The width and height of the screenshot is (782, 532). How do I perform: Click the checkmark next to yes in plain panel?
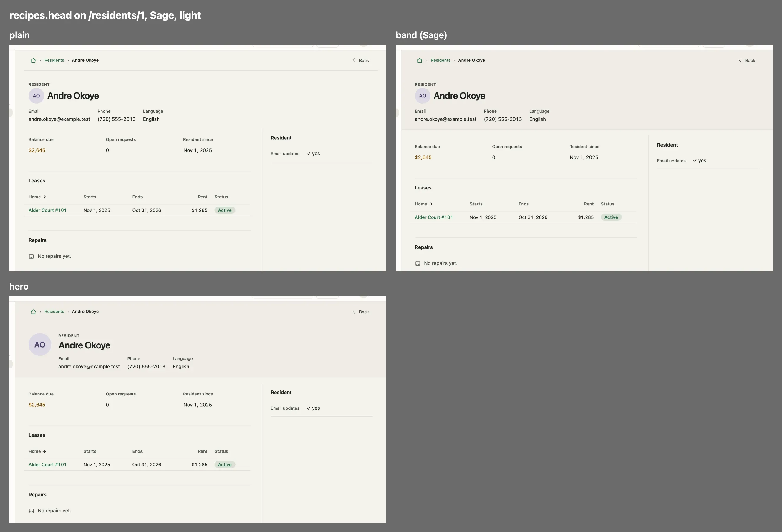tap(309, 154)
